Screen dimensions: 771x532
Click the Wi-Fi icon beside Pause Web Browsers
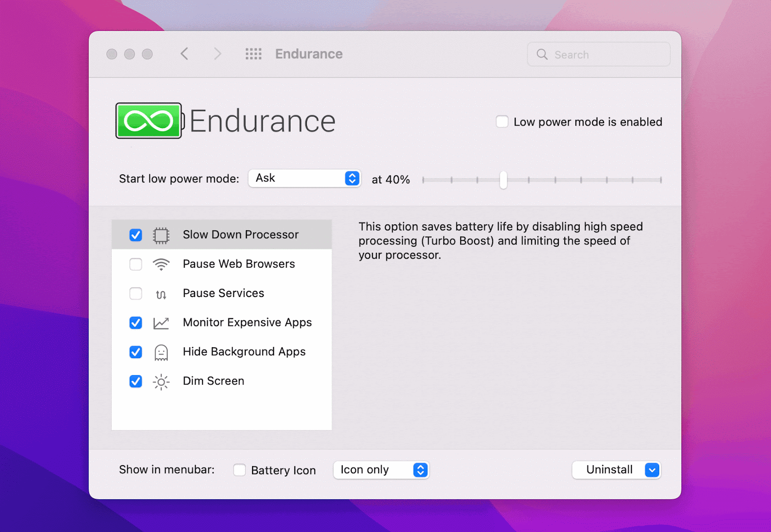click(161, 264)
